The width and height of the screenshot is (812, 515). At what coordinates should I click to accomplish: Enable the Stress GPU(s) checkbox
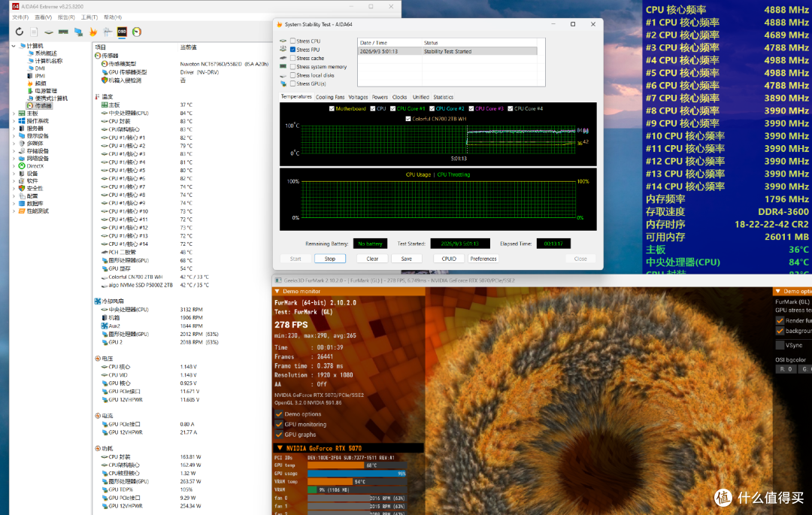pos(292,83)
